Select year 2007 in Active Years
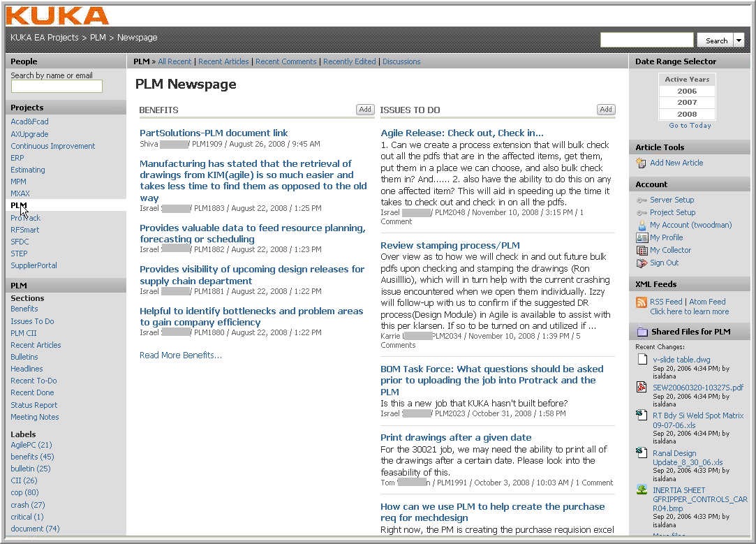 pos(687,103)
